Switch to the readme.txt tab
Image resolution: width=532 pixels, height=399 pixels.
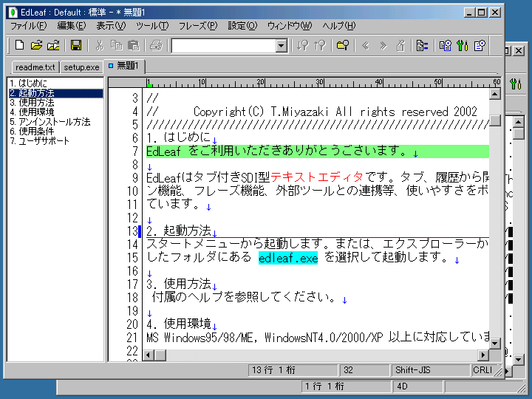35,67
